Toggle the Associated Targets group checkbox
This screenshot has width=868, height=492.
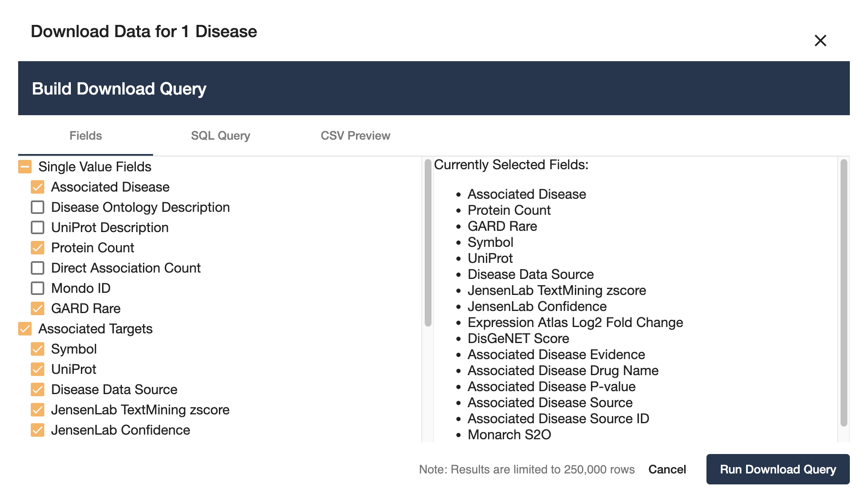tap(25, 329)
